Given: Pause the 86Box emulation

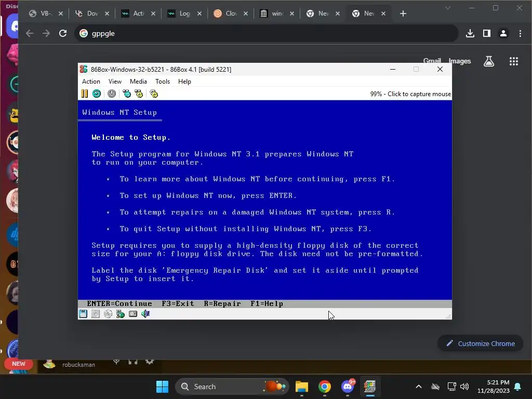Looking at the screenshot, I should click(85, 94).
